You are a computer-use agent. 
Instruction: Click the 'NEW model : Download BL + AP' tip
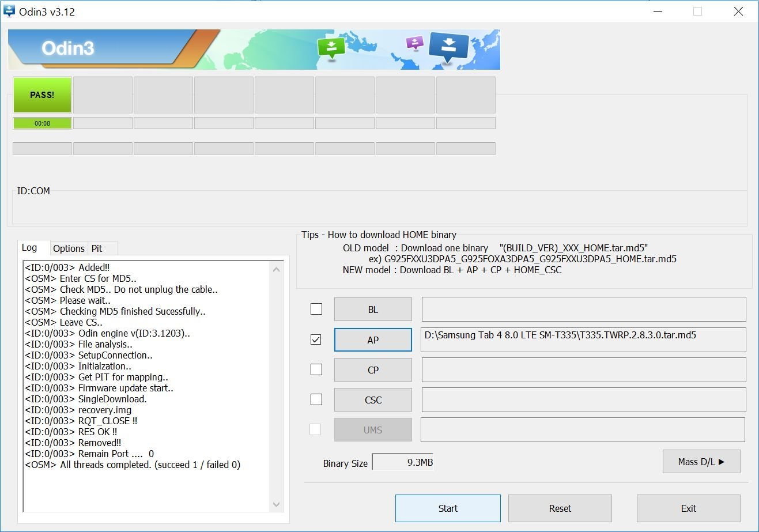tap(452, 270)
